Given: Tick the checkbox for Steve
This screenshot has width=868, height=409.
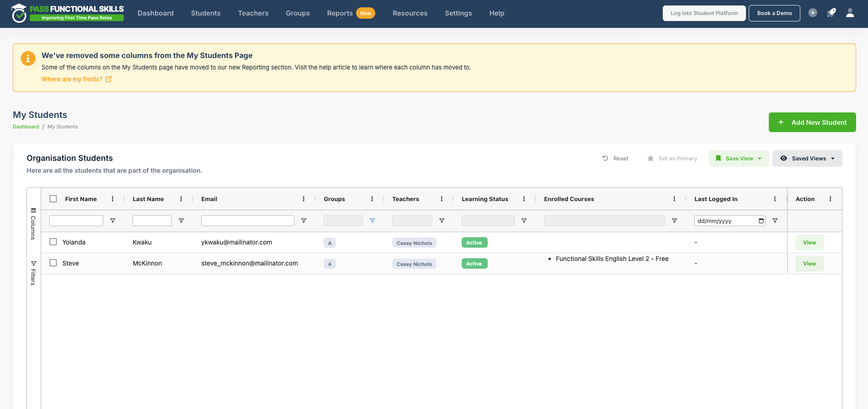Looking at the screenshot, I should 53,263.
